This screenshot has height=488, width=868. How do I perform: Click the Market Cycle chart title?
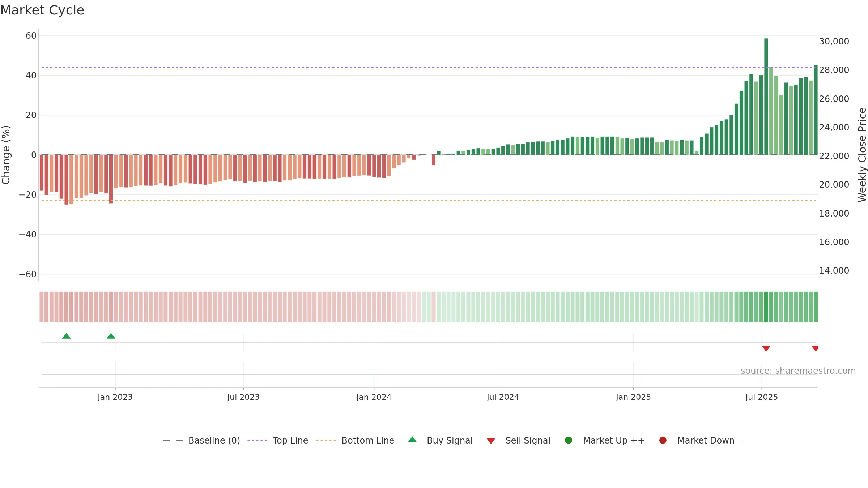(x=42, y=10)
